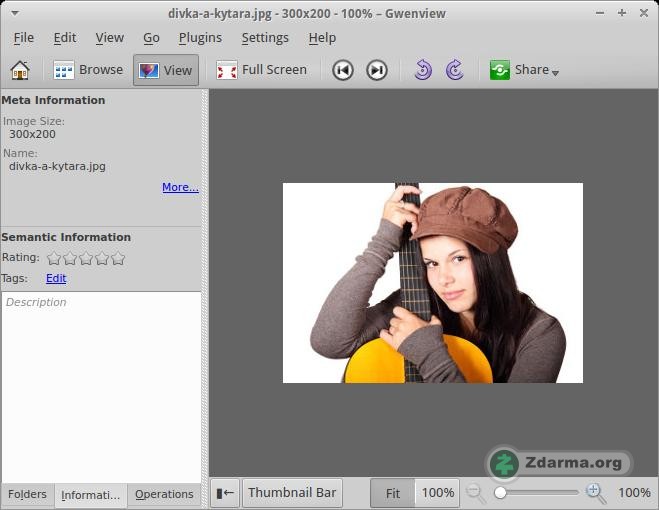Viewport: 659px width, 510px height.
Task: Set the rating to three stars
Action: click(86, 258)
